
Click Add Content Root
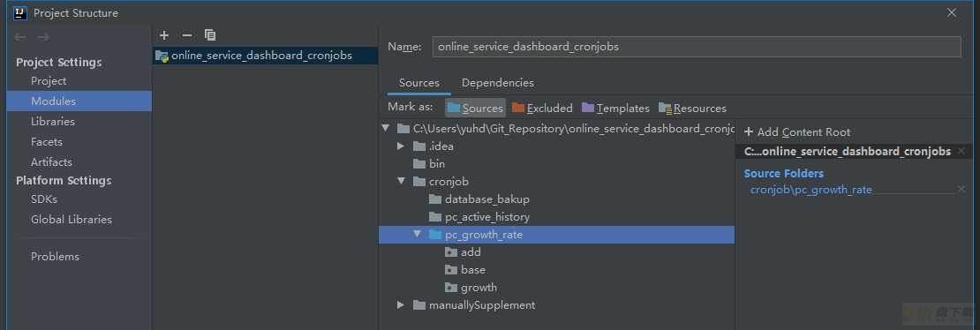797,131
